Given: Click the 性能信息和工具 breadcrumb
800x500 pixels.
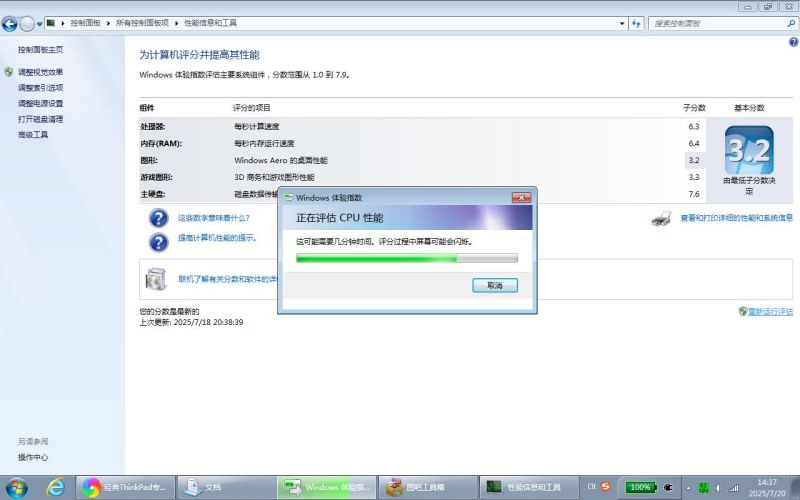Looking at the screenshot, I should pyautogui.click(x=210, y=23).
